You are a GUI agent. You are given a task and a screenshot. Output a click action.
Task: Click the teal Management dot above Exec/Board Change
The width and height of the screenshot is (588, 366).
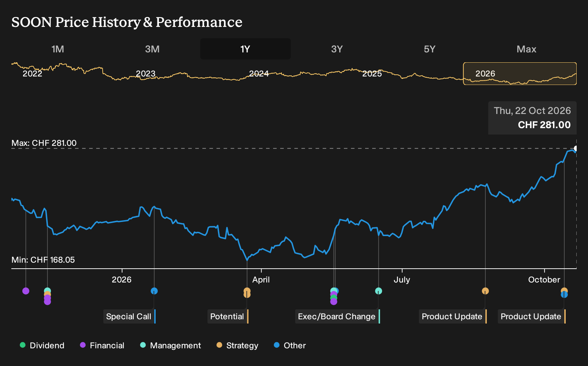point(379,291)
